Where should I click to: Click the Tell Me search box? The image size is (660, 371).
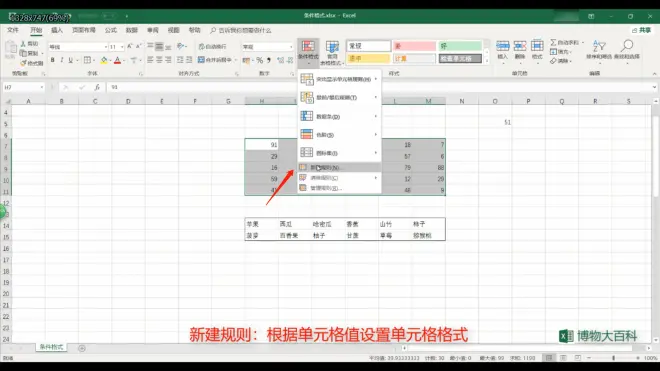coord(241,30)
